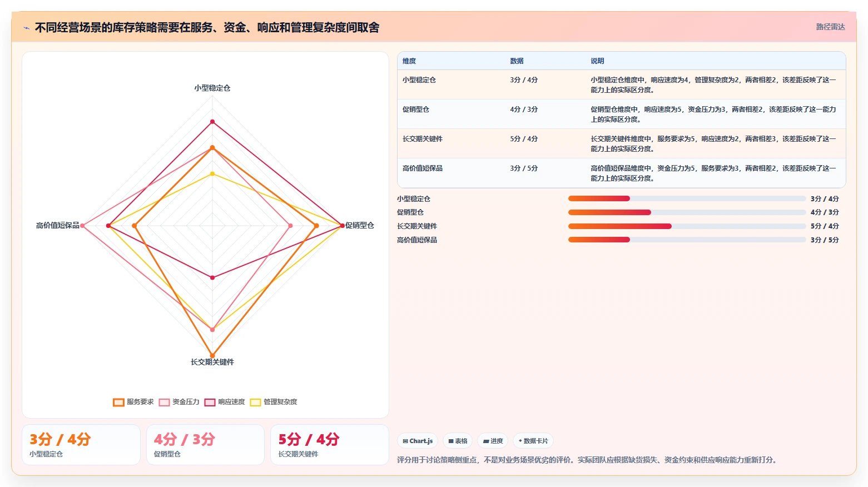Click the 3分 / 5分 cell in the table
Viewport: 868px width, 487px height.
click(x=524, y=168)
